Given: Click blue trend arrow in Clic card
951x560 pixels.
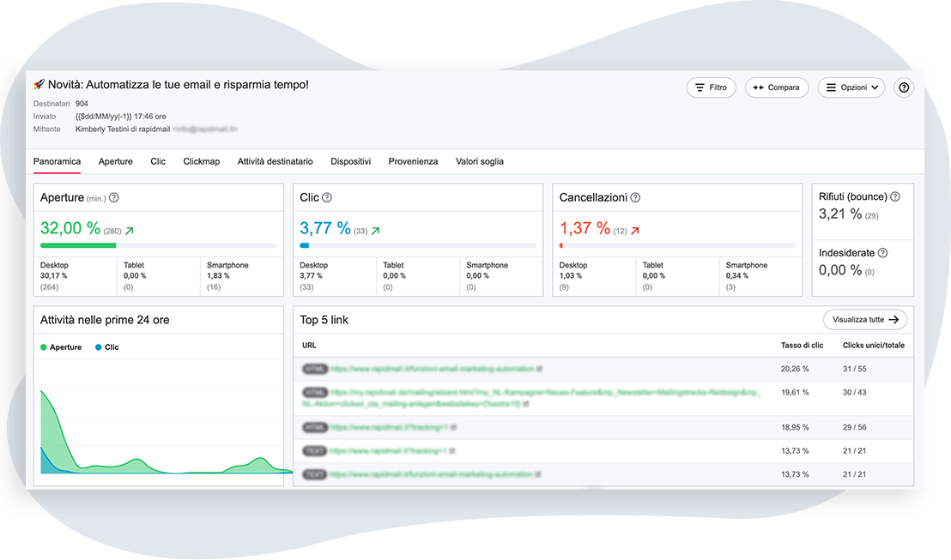Looking at the screenshot, I should pos(375,231).
